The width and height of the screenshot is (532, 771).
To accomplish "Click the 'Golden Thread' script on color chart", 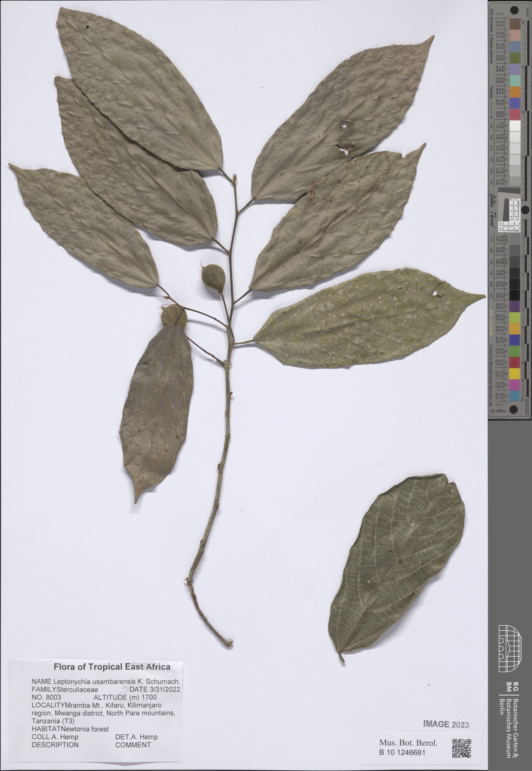I will coord(493,210).
